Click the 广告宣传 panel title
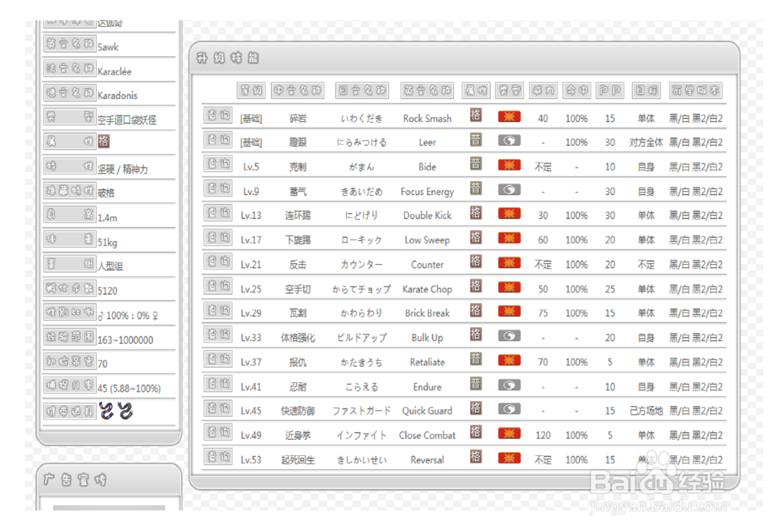This screenshot has width=768, height=532. pyautogui.click(x=75, y=480)
